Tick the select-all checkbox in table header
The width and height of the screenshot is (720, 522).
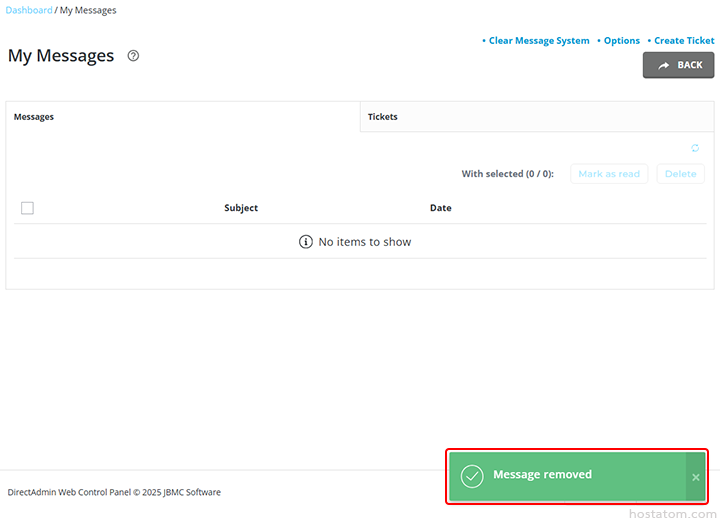27,208
